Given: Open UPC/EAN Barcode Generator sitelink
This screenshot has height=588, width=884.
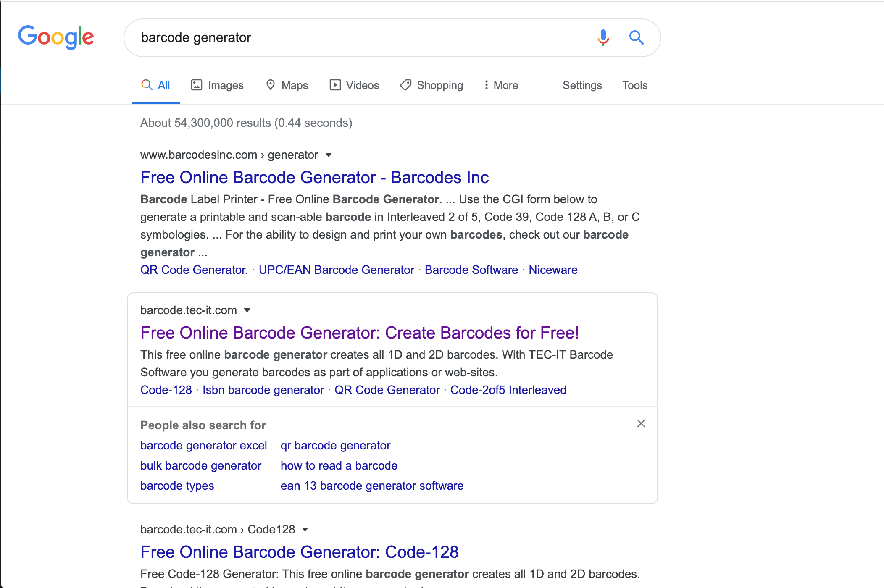Looking at the screenshot, I should tap(337, 270).
